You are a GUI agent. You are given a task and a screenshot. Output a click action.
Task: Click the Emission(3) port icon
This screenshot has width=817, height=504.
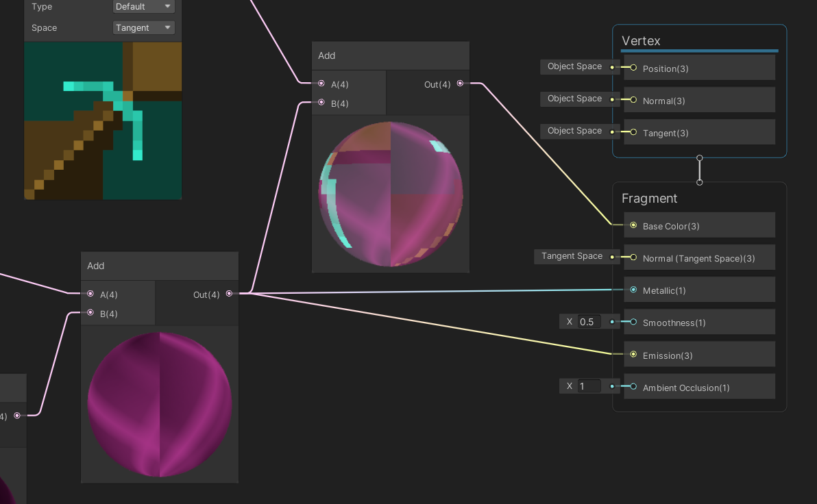click(633, 354)
